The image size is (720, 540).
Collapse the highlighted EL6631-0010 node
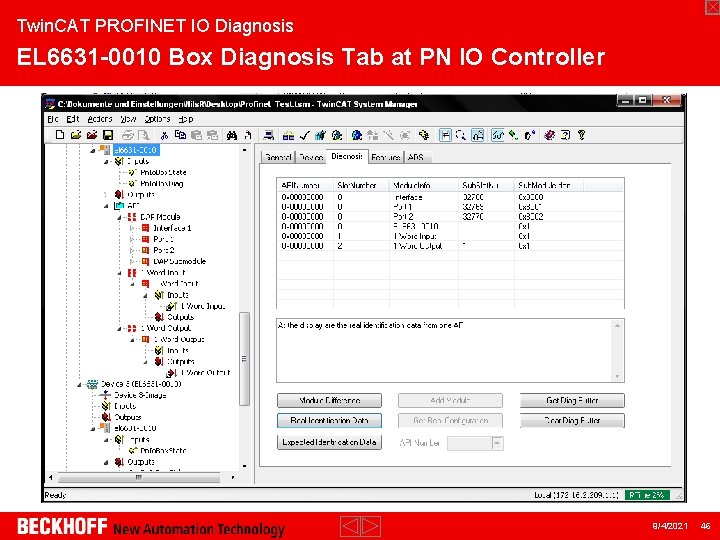pos(93,150)
